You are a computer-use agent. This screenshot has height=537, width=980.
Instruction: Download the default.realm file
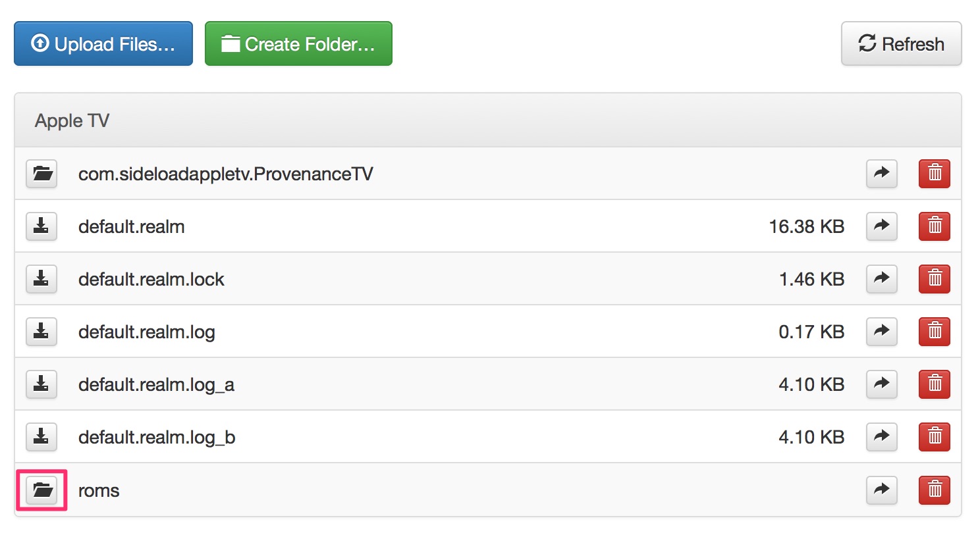41,226
